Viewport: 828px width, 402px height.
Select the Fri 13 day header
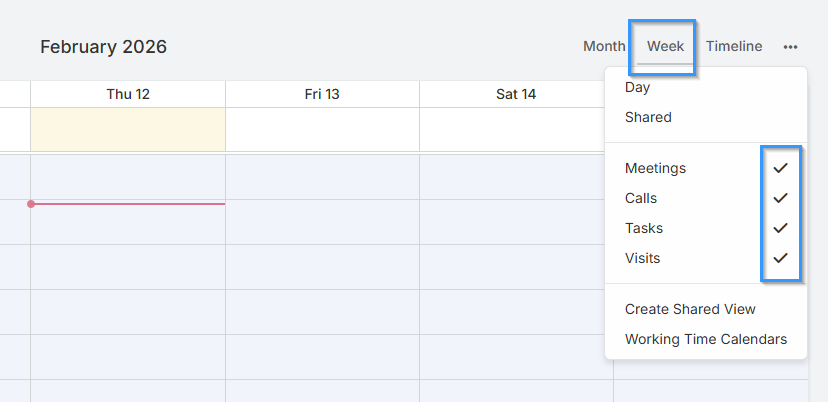(322, 94)
